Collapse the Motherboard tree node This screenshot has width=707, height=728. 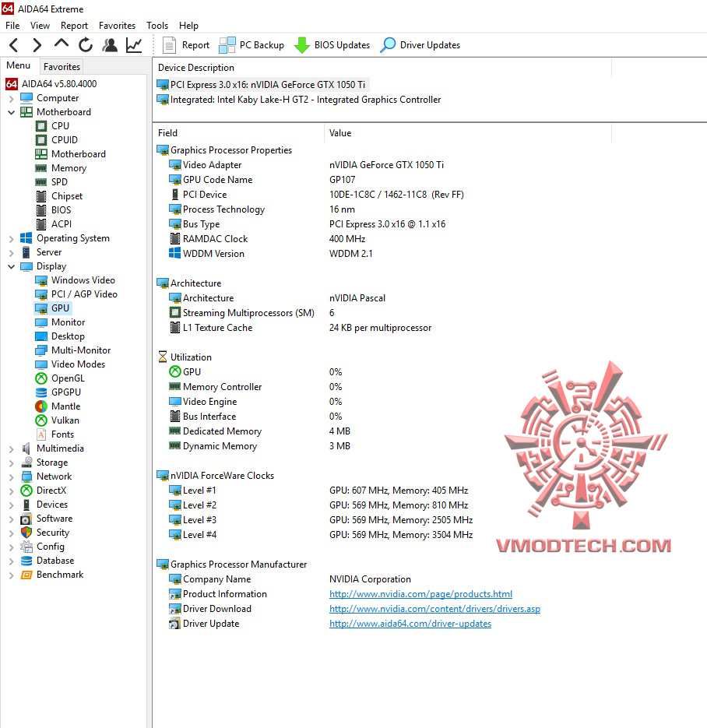click(11, 112)
